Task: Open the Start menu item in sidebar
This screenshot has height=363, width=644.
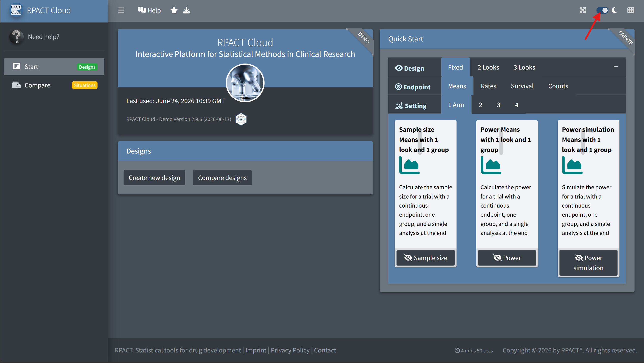Action: pos(54,67)
